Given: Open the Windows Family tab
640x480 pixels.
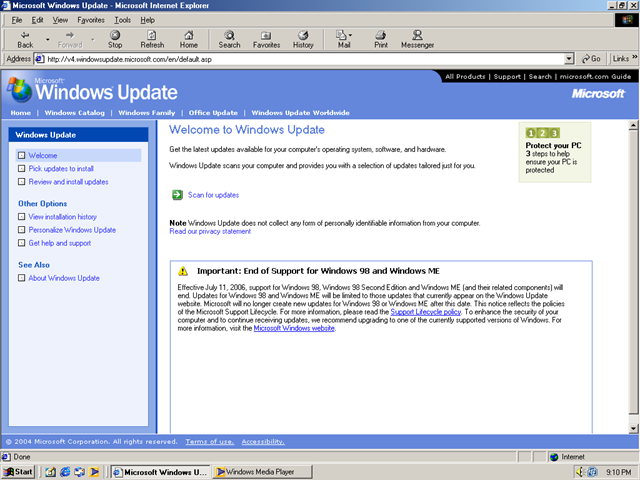Looking at the screenshot, I should (147, 113).
